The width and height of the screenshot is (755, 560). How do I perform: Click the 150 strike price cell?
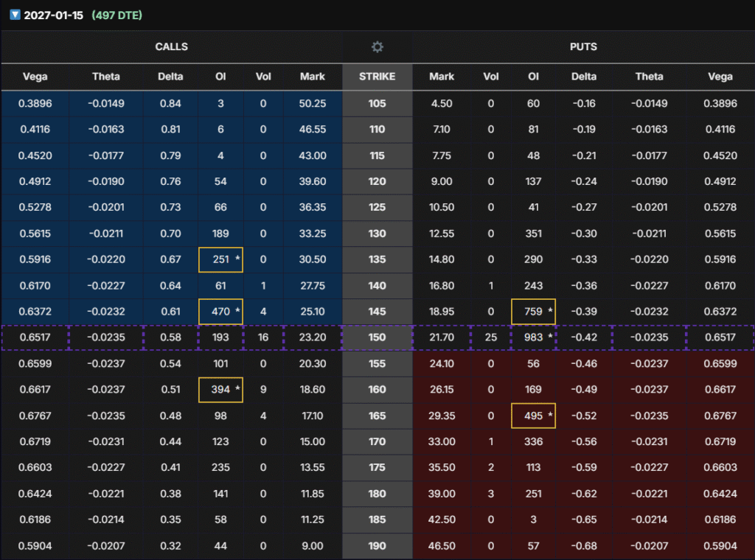pyautogui.click(x=377, y=337)
